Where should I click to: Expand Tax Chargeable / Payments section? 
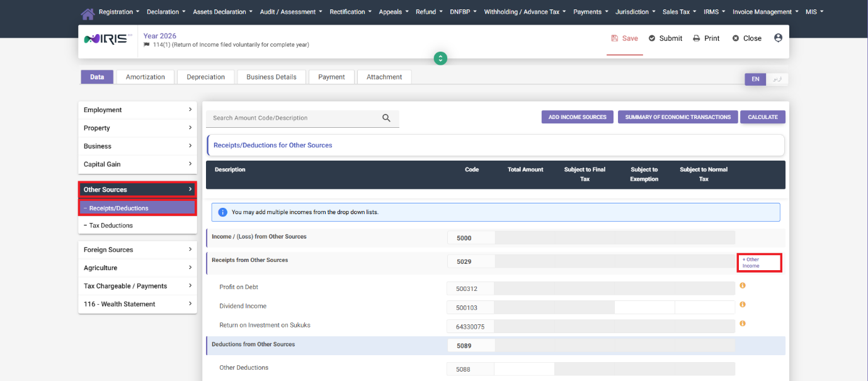[x=137, y=286]
